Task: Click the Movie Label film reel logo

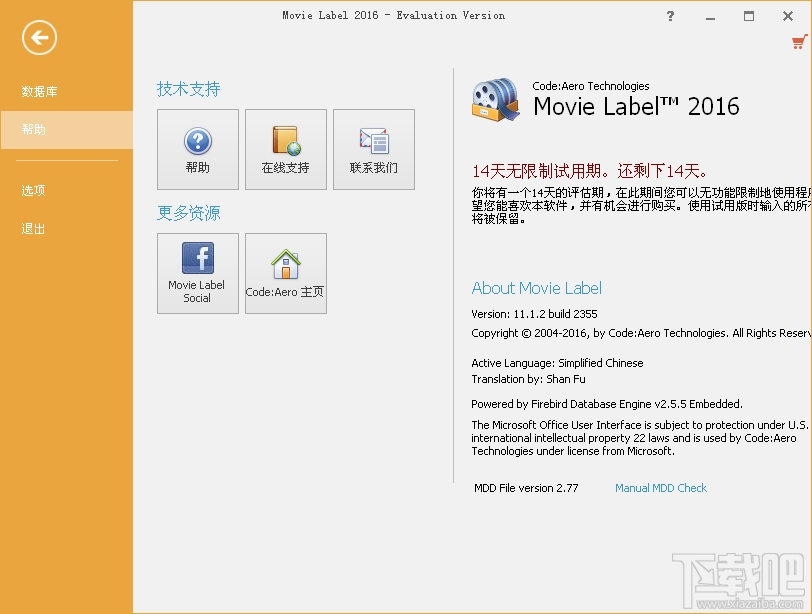Action: pyautogui.click(x=493, y=99)
